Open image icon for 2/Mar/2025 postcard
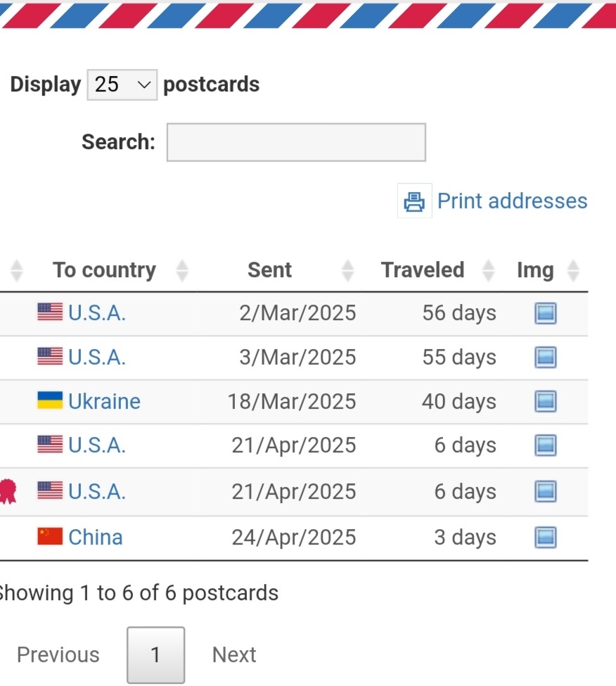The image size is (616, 686). 545,313
